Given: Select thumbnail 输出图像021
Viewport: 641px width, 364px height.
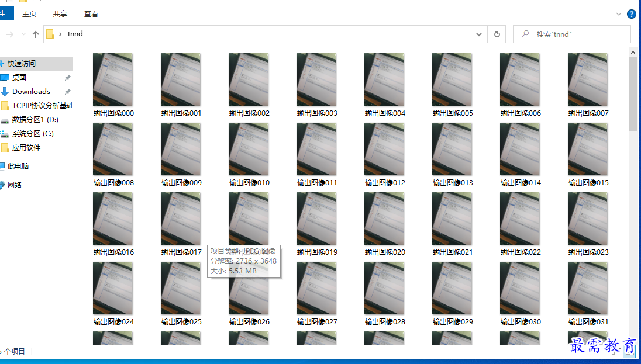Looking at the screenshot, I should coord(452,219).
